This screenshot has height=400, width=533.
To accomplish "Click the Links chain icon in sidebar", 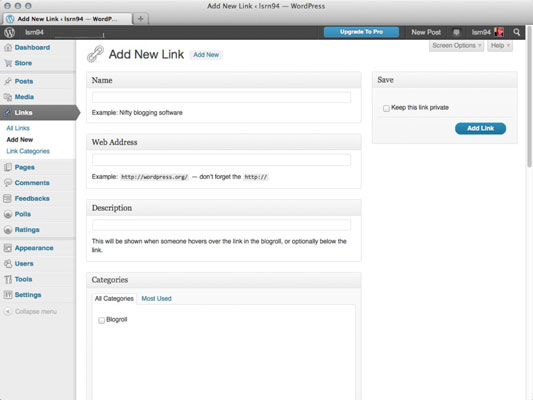I will point(8,112).
